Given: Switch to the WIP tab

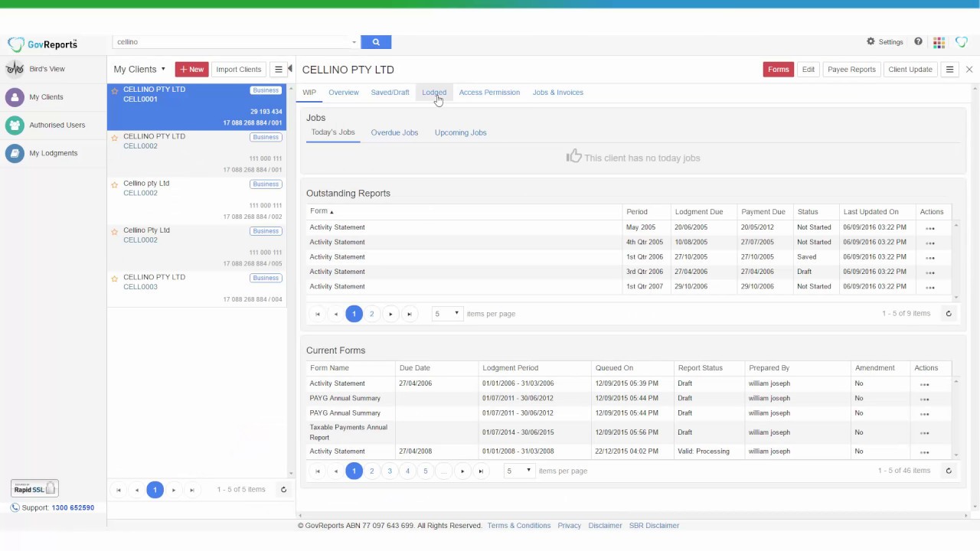Looking at the screenshot, I should (309, 93).
